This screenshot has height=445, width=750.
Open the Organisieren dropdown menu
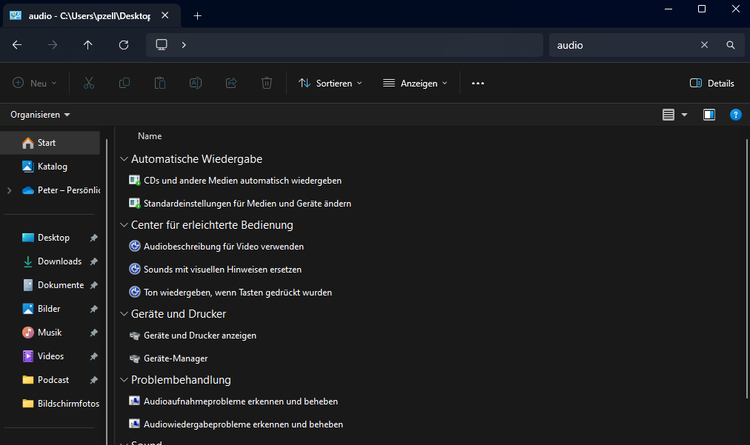(40, 115)
